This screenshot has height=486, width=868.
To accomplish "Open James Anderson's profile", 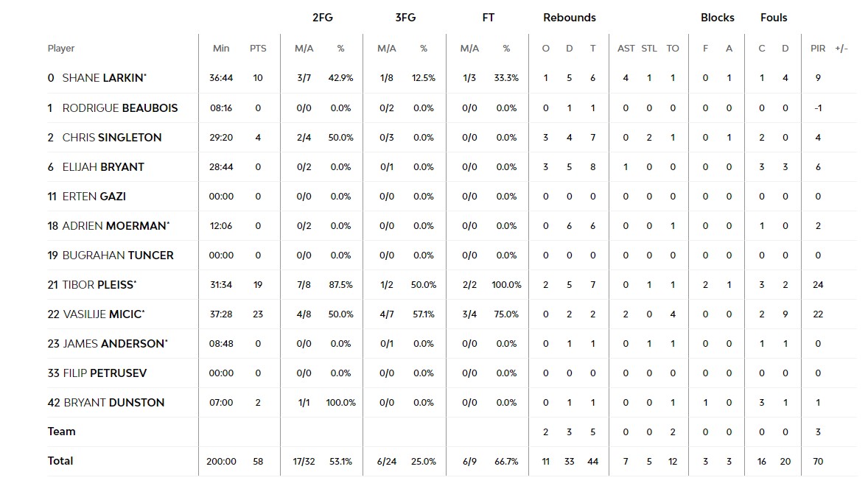I will [113, 344].
